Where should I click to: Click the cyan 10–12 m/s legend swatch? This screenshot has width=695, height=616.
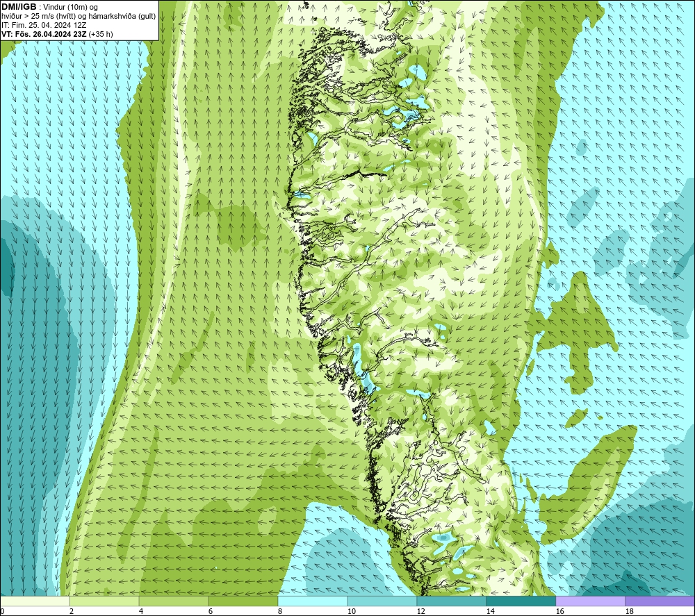(382, 601)
